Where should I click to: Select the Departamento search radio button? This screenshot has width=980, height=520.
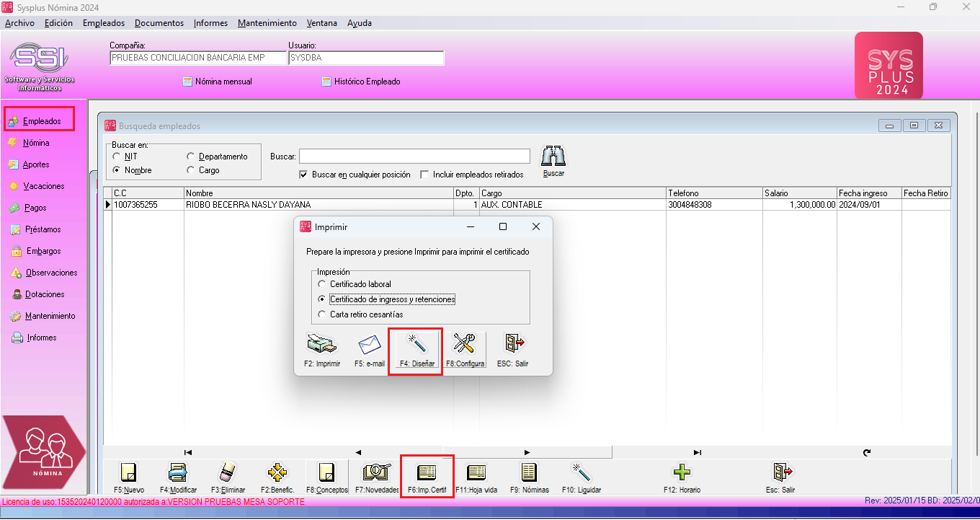[x=191, y=157]
